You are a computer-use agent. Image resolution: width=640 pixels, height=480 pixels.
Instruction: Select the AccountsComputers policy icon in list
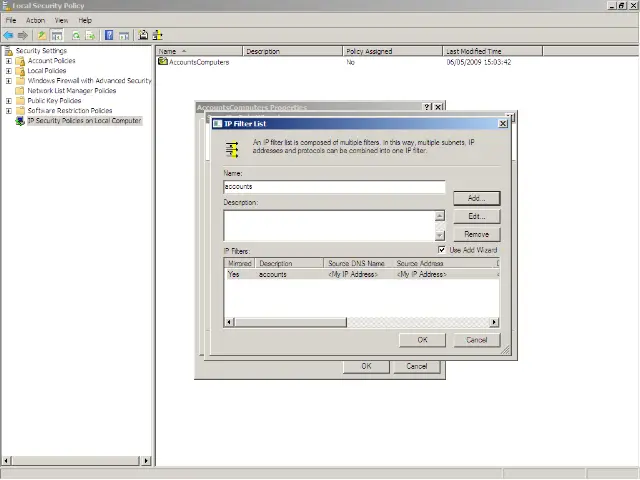pos(163,62)
